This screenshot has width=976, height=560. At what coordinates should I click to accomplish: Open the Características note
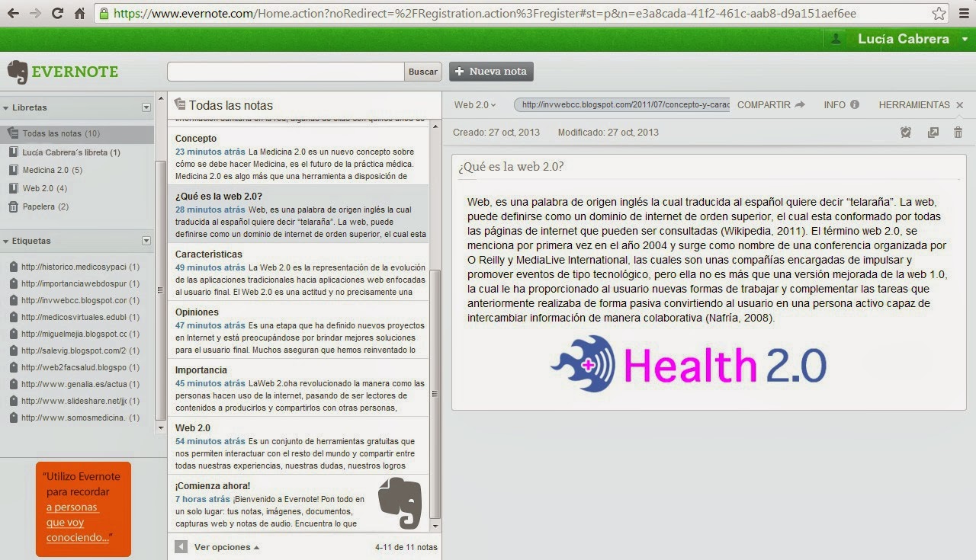click(298, 272)
